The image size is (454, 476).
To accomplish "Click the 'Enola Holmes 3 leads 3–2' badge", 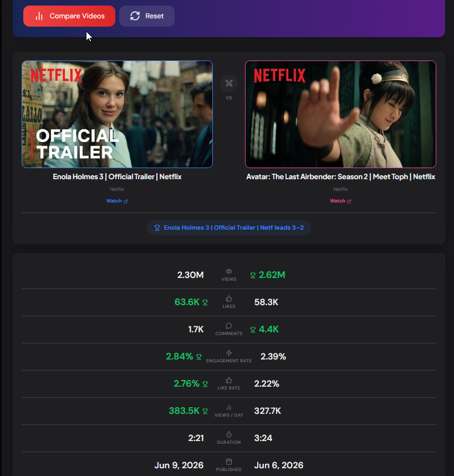I will (229, 227).
